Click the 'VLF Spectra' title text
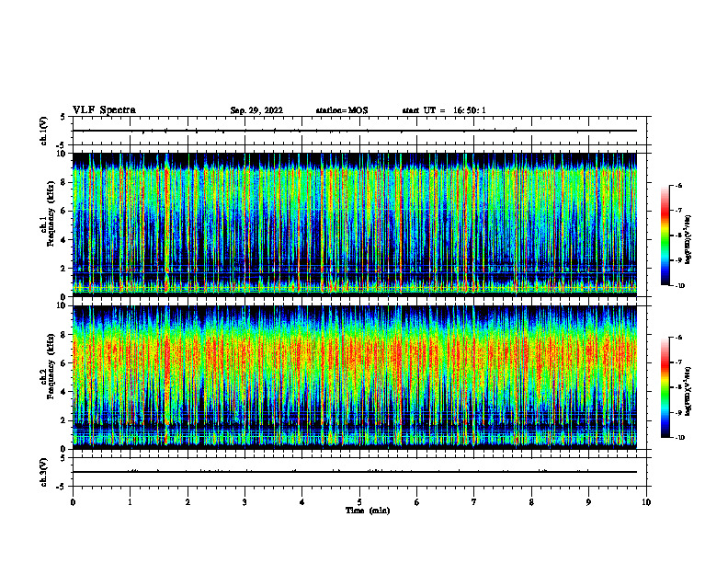This screenshot has width=728, height=563. point(104,110)
